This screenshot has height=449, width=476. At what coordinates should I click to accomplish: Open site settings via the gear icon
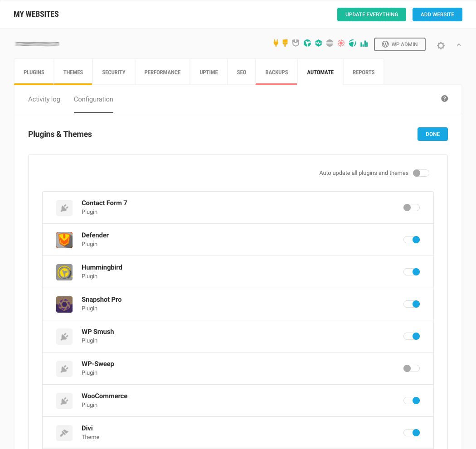coord(441,45)
